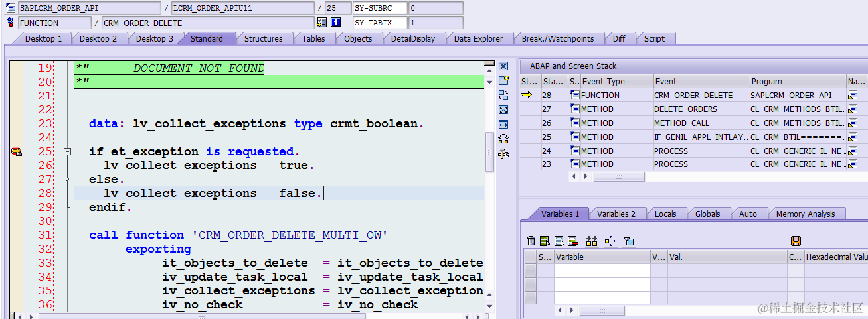Click the delete trash icon in Variables toolbar

(x=531, y=241)
